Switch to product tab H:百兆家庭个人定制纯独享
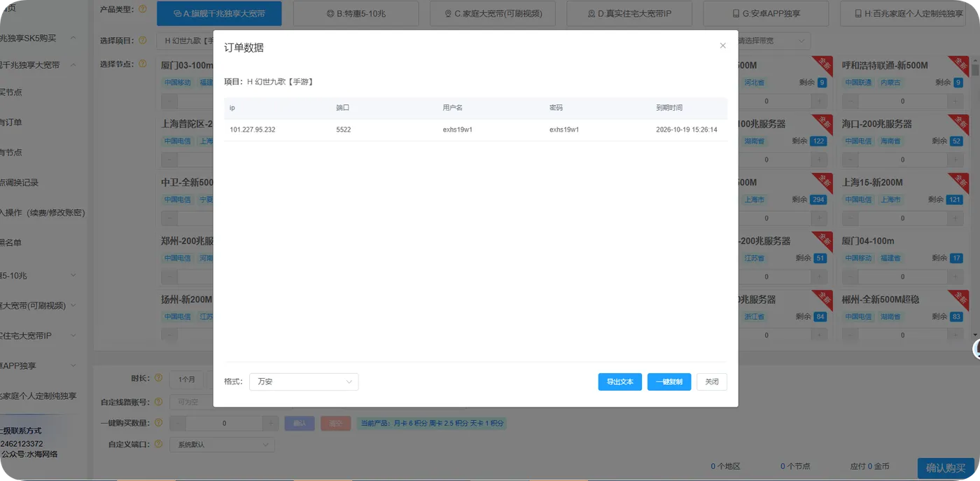Image resolution: width=980 pixels, height=481 pixels. click(x=902, y=13)
